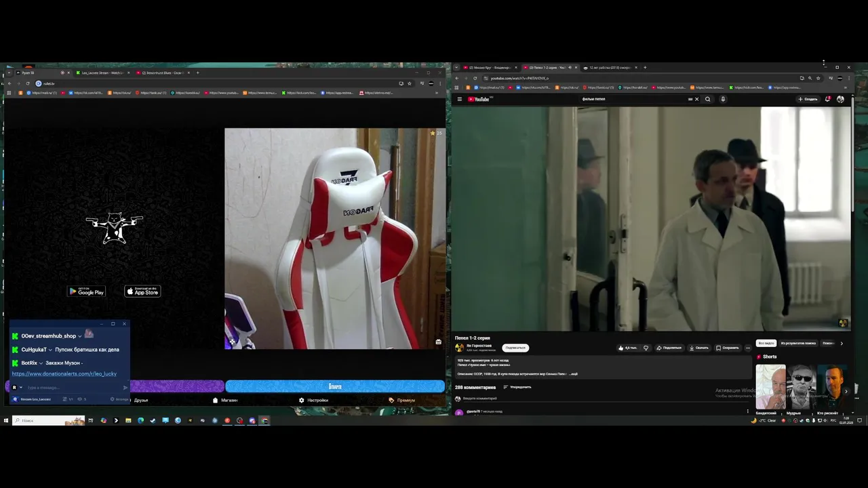Click the YouTube video player frame
The width and height of the screenshot is (868, 488).
pos(651,218)
